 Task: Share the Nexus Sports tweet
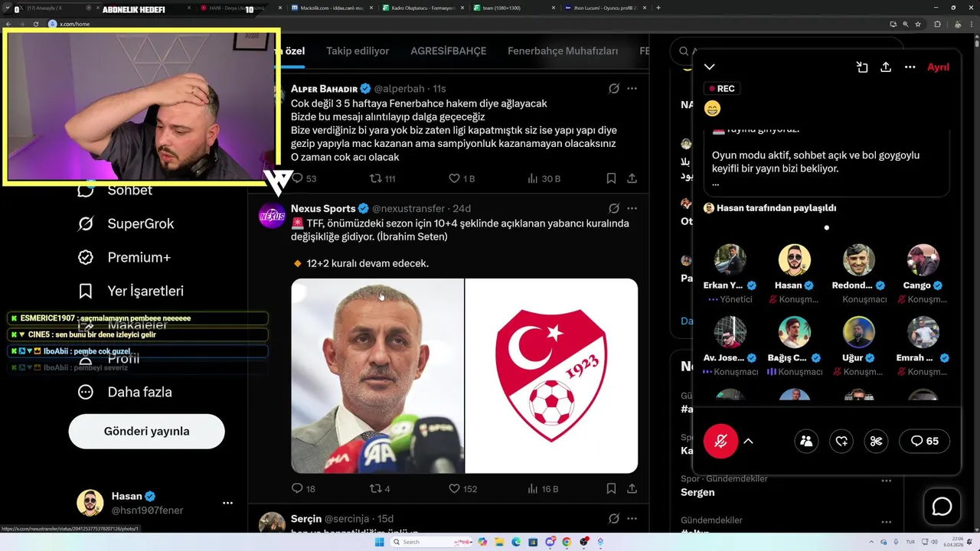click(x=632, y=488)
